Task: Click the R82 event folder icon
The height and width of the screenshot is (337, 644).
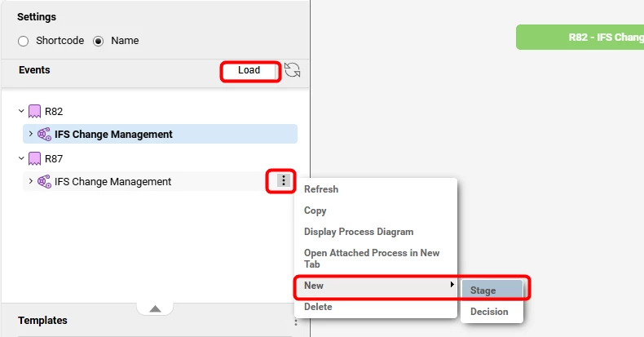Action: tap(34, 111)
